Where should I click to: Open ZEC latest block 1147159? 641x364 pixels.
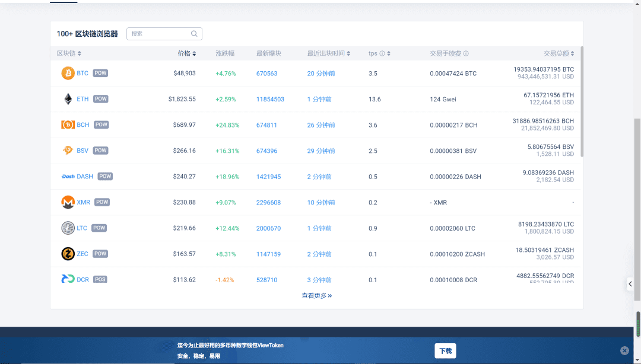269,254
